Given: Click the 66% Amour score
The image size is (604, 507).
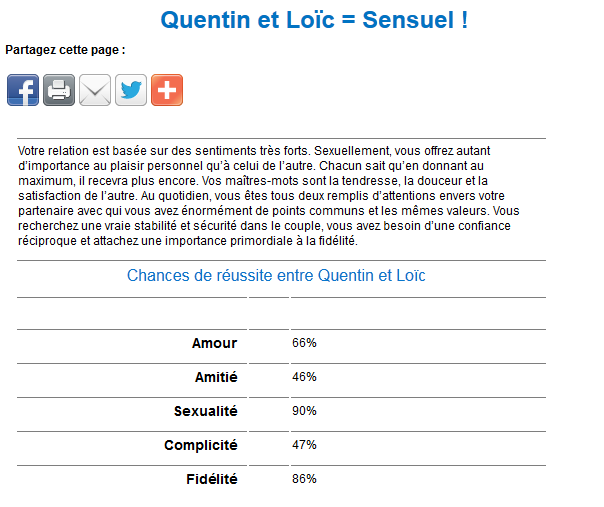Looking at the screenshot, I should tap(304, 343).
